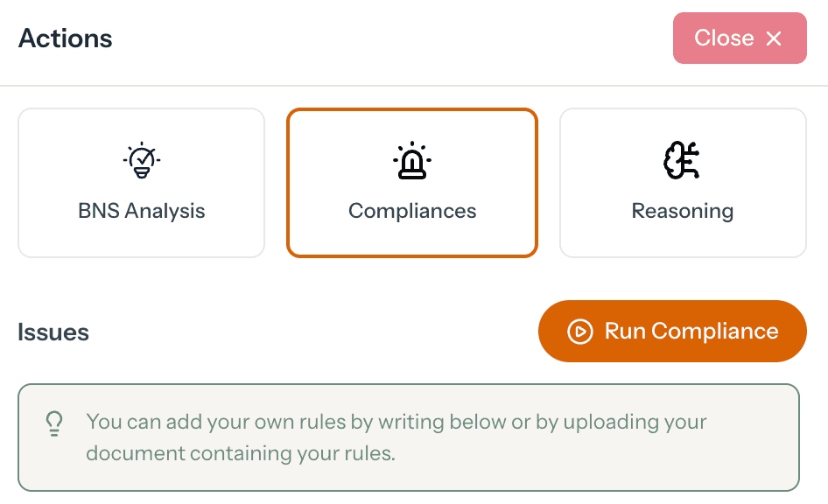Click the Issues heading label
The height and width of the screenshot is (504, 828).
tap(53, 331)
